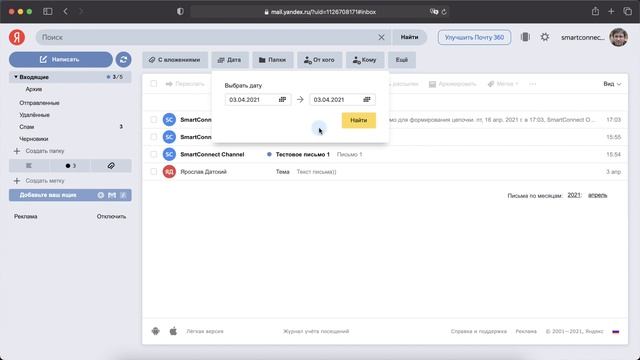Screen dimensions: 640x360
Task: Click plus icon next to Создать метку
Action: [17, 181]
